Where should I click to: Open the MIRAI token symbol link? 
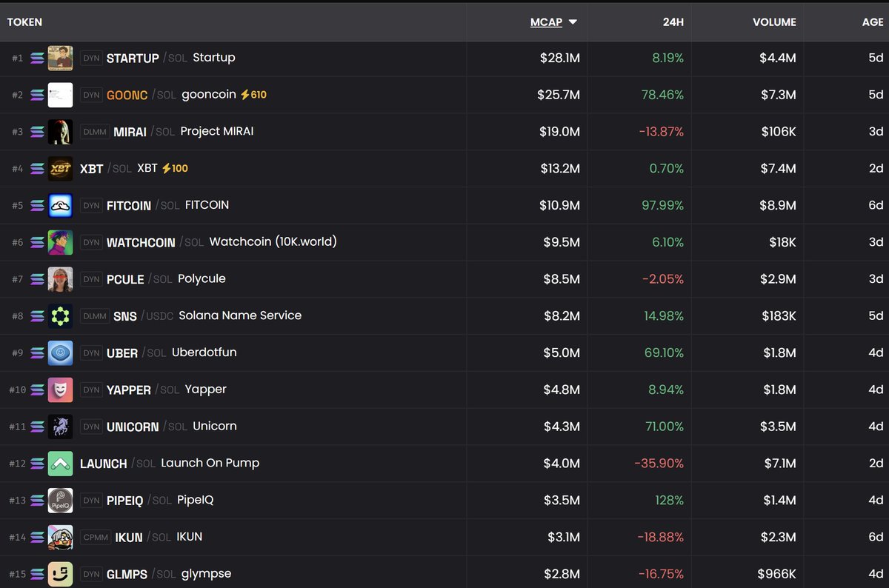tap(130, 132)
